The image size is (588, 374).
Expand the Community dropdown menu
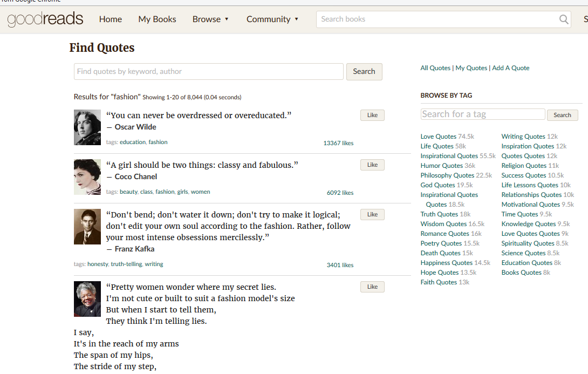click(272, 19)
